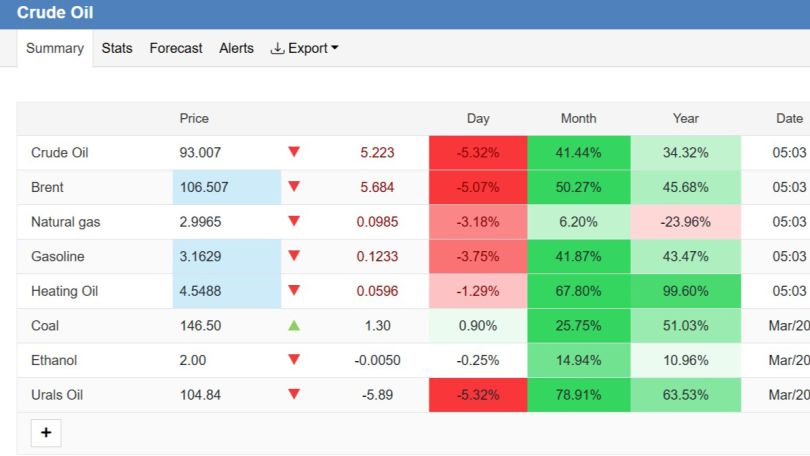Sort table by the Month column header
Image resolution: width=810 pixels, height=456 pixels.
pos(579,118)
